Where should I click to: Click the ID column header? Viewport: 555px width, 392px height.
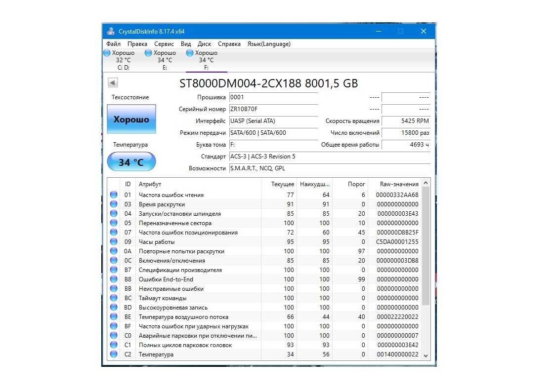pos(128,184)
